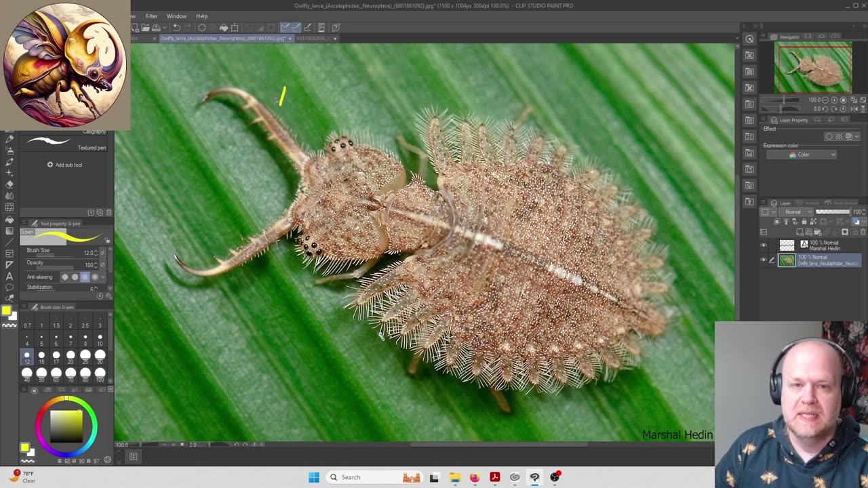Click the yellow main color swatch

click(6, 310)
